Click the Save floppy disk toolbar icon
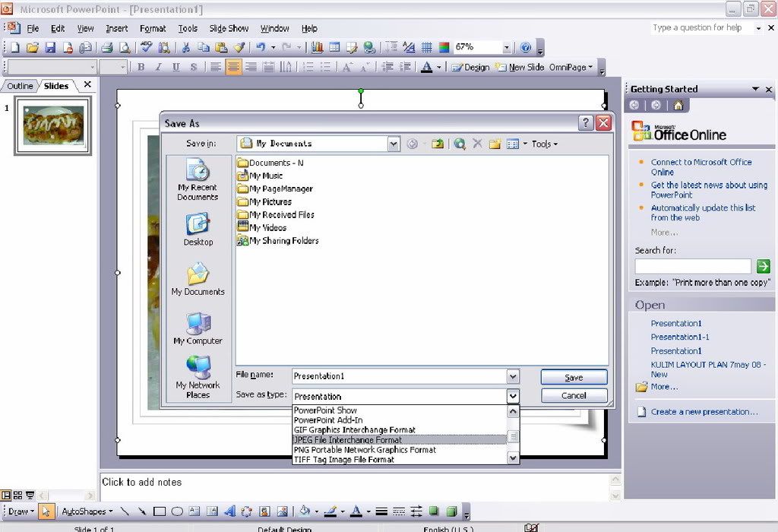Screen dimensions: 778x532 pyautogui.click(x=50, y=48)
